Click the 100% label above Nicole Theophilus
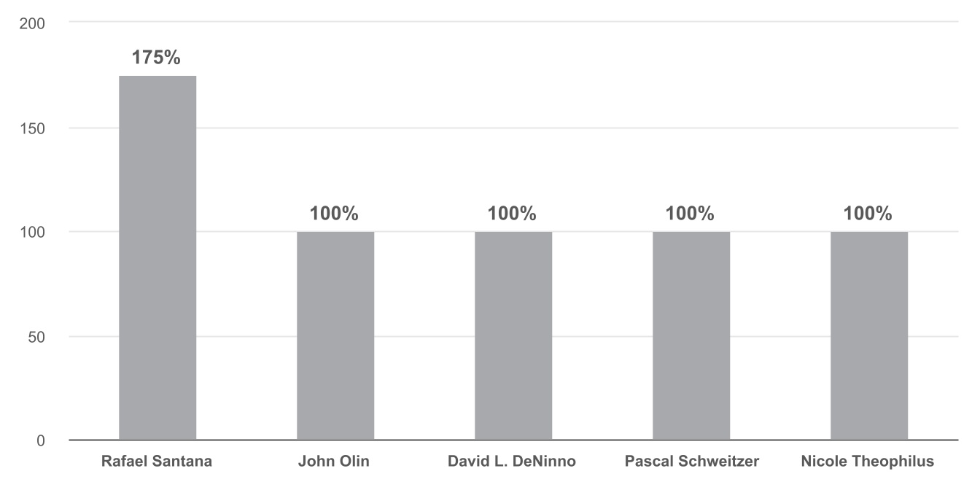This screenshot has width=980, height=490. 868,214
